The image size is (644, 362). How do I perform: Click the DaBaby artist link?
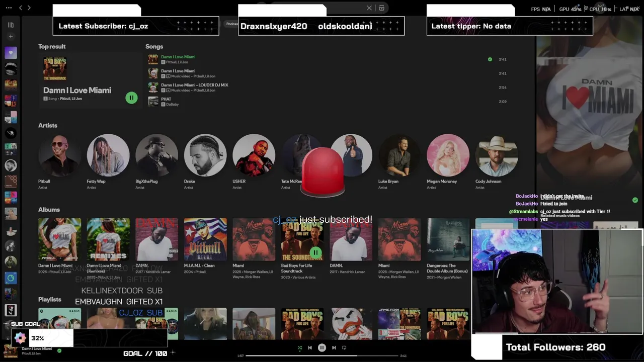click(172, 105)
